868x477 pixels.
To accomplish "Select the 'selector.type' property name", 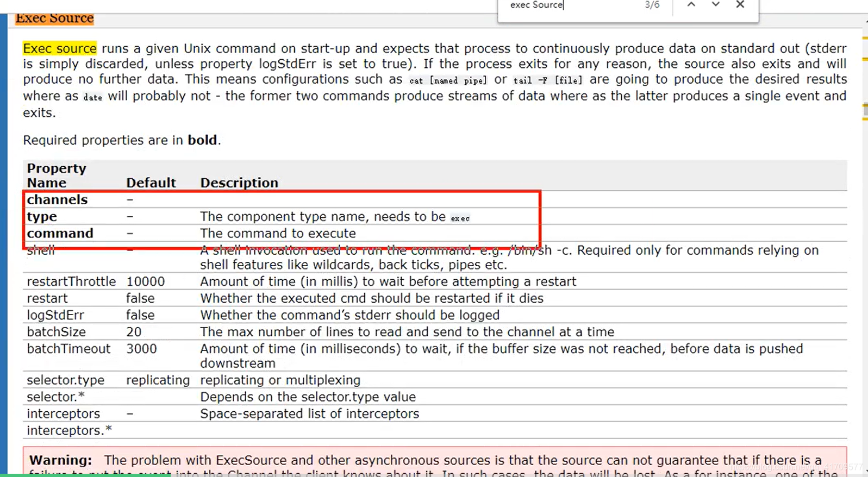I will pyautogui.click(x=66, y=380).
